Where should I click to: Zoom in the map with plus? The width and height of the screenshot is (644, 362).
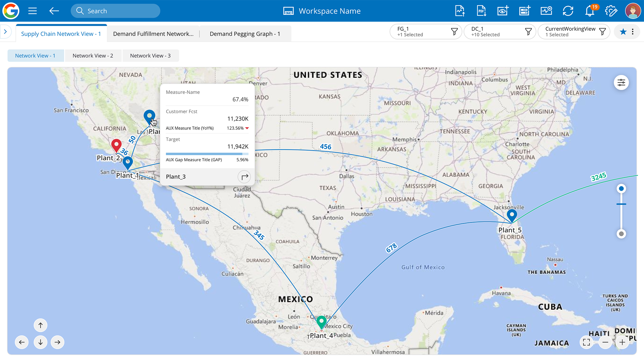622,342
